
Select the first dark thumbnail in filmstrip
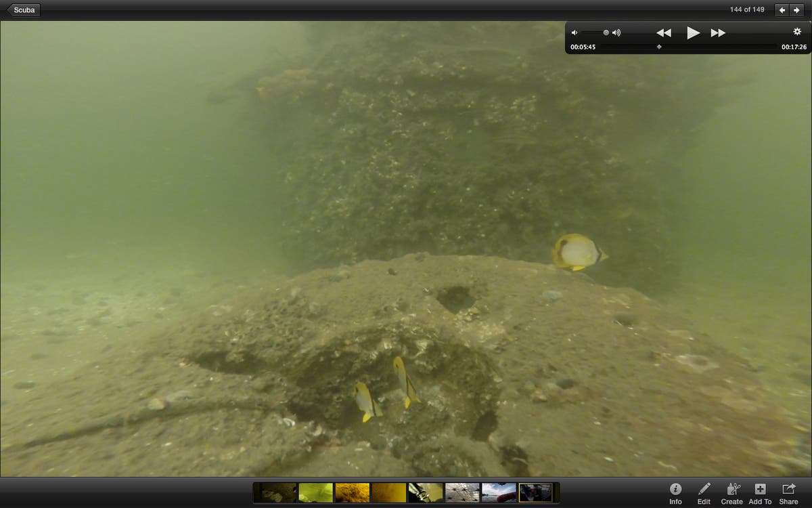tap(279, 492)
